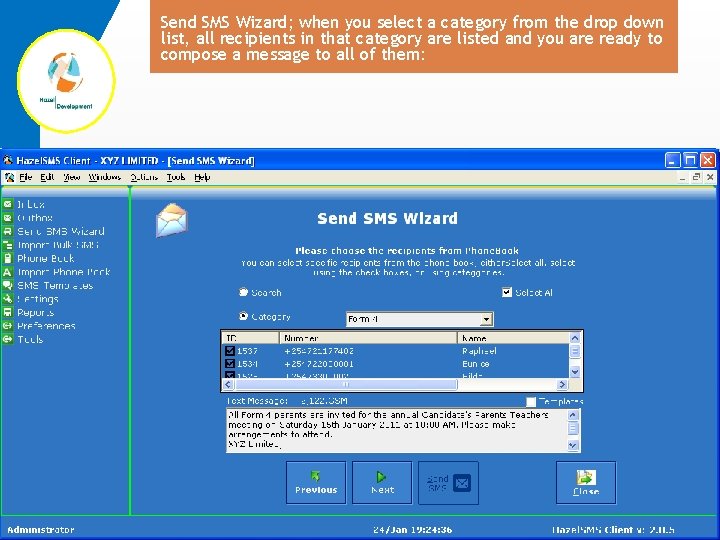Uncheck recipient 1537 Raphael
This screenshot has height=540, width=720.
(x=230, y=351)
